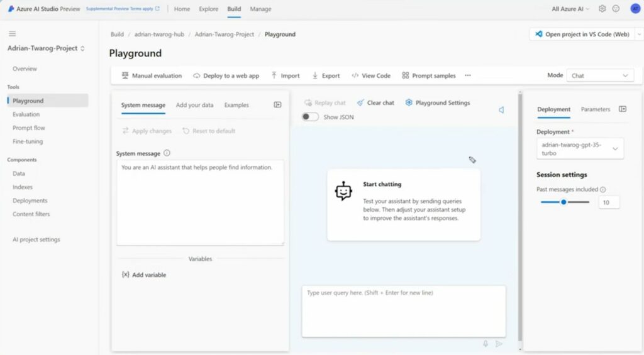Viewport: 644px width, 355px height.
Task: Collapse the System message panel icon
Action: click(277, 105)
